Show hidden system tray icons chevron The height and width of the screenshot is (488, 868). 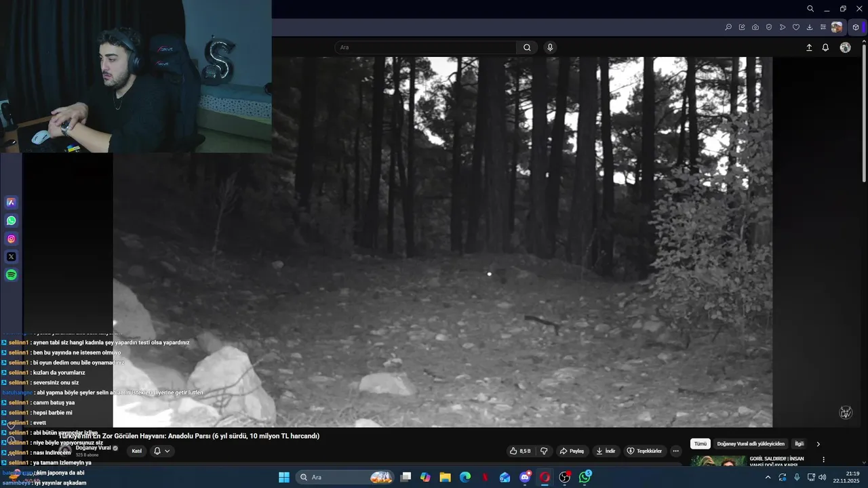pyautogui.click(x=768, y=477)
